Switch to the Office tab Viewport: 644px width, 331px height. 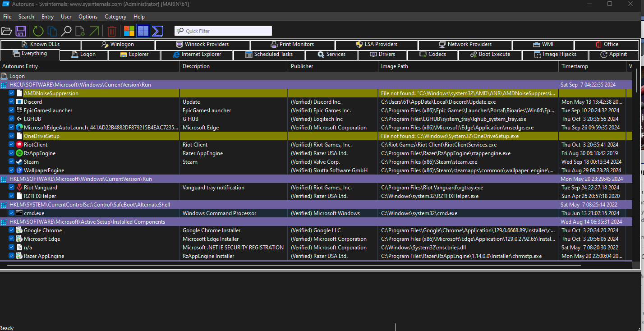(x=607, y=45)
